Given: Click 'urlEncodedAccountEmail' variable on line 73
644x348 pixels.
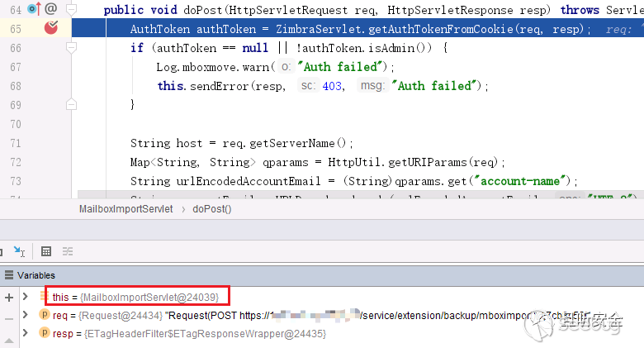Looking at the screenshot, I should click(x=249, y=181).
